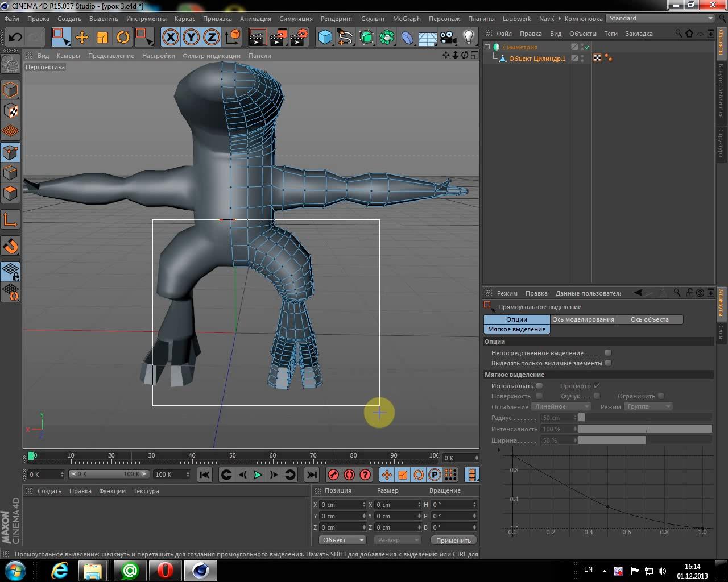Open the Анимация menu

255,19
